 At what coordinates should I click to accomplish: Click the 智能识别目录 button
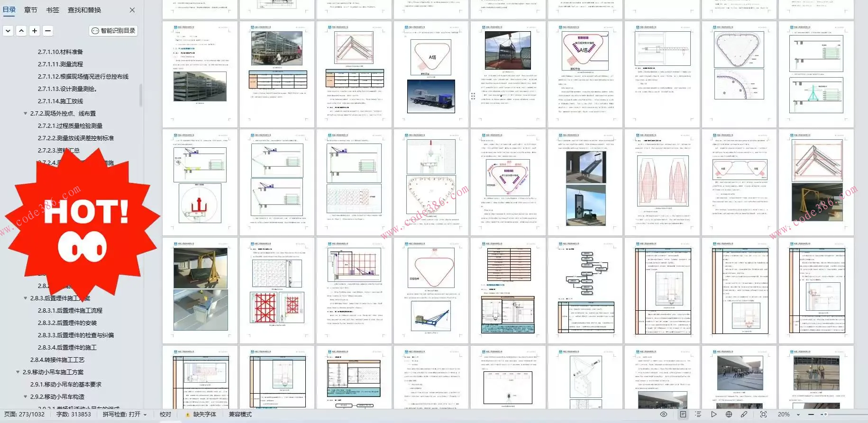[x=113, y=31]
